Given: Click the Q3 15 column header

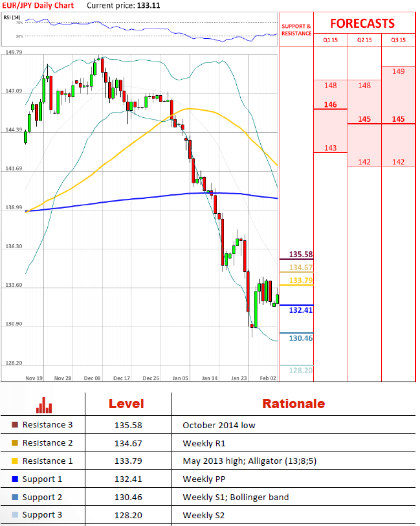Looking at the screenshot, I should 398,40.
